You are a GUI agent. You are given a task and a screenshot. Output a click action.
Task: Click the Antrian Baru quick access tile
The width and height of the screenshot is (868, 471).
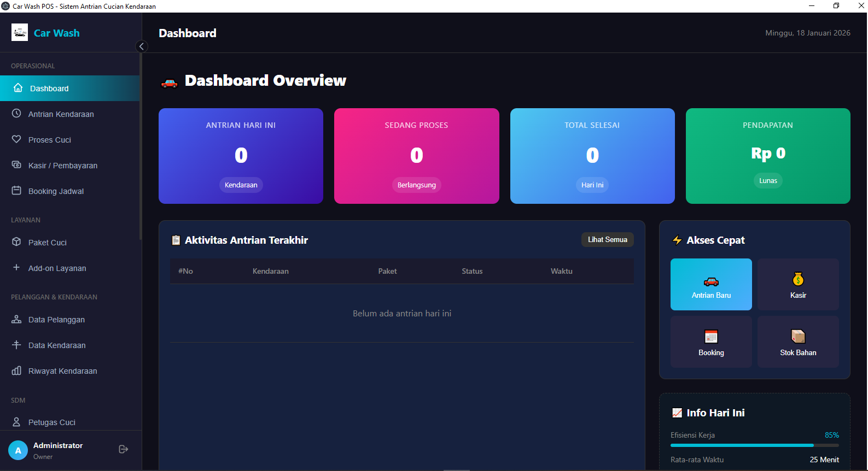coord(711,285)
